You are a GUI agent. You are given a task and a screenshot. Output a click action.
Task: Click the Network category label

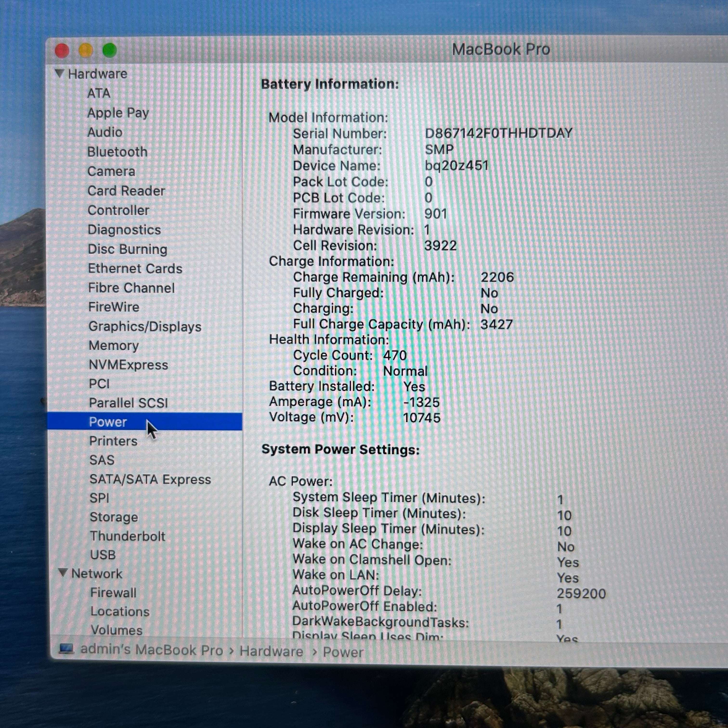point(97,573)
